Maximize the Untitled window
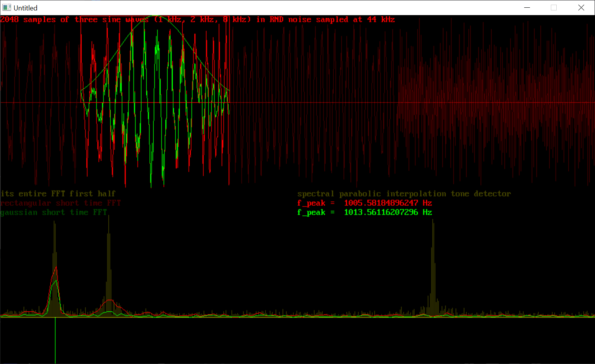Viewport: 595px width, 364px height. click(x=554, y=8)
